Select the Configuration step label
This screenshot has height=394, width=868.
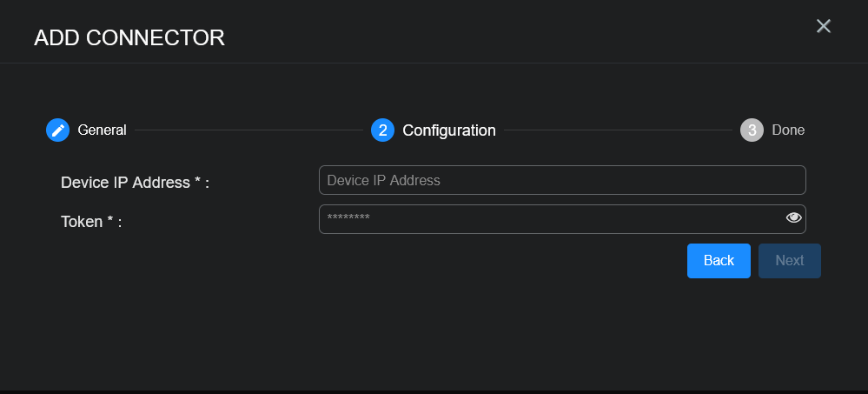click(448, 130)
